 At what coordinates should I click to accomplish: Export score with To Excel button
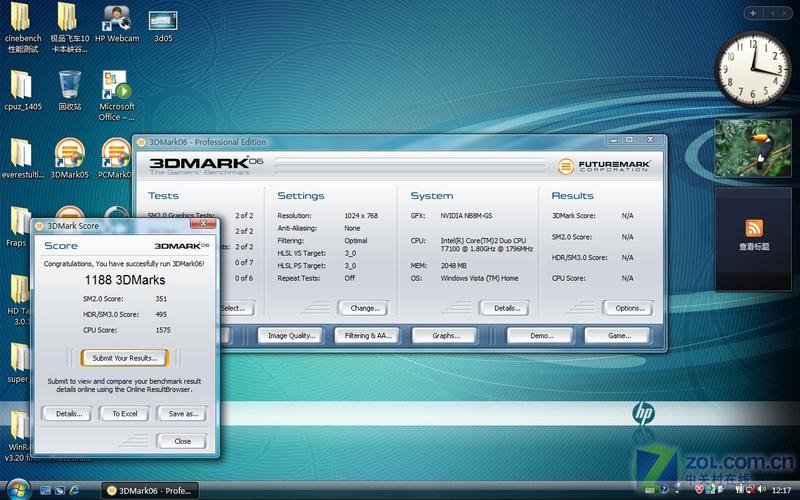point(124,414)
